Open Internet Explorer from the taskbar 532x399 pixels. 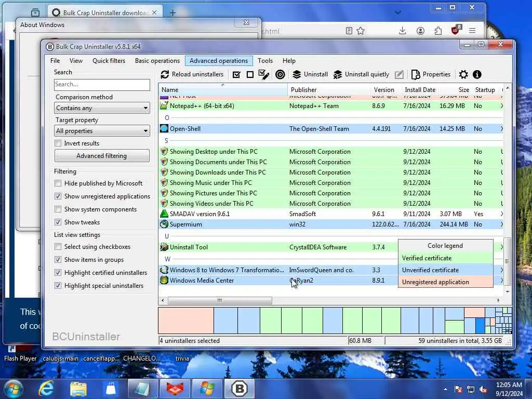(46, 389)
